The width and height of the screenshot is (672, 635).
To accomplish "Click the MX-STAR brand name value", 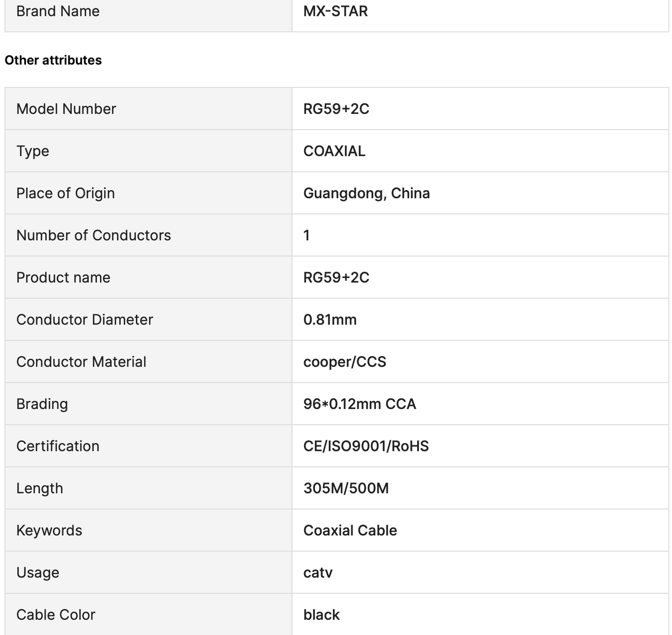I will point(335,11).
